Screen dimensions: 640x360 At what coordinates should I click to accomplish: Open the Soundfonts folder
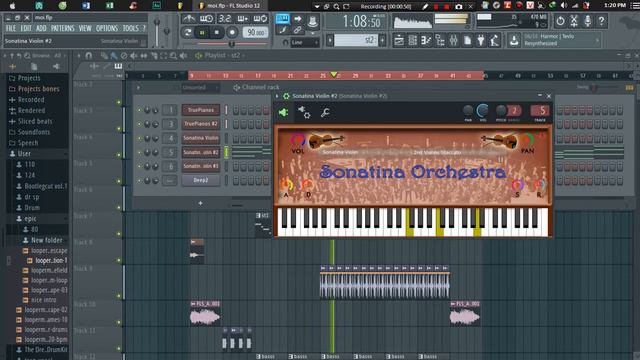(33, 132)
